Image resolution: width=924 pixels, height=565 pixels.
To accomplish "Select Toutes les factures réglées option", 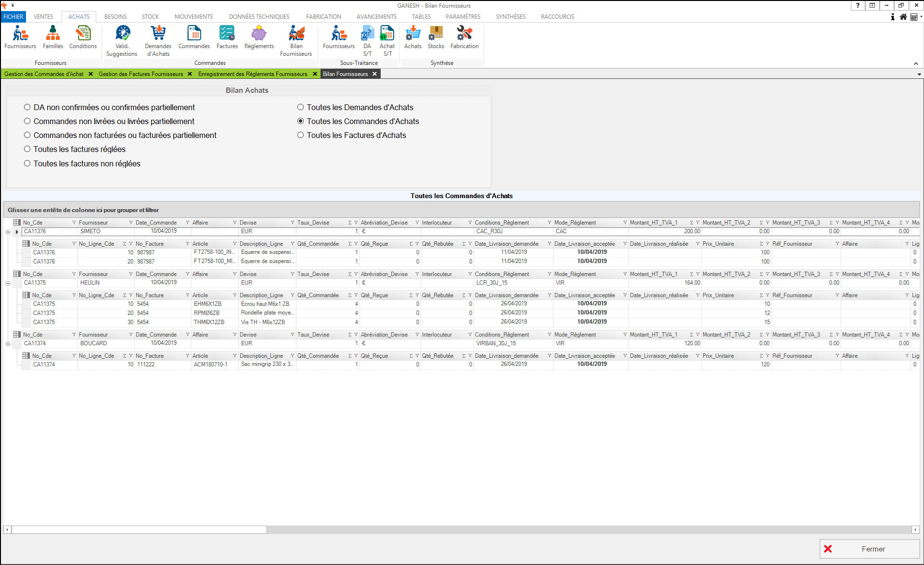I will tap(27, 149).
